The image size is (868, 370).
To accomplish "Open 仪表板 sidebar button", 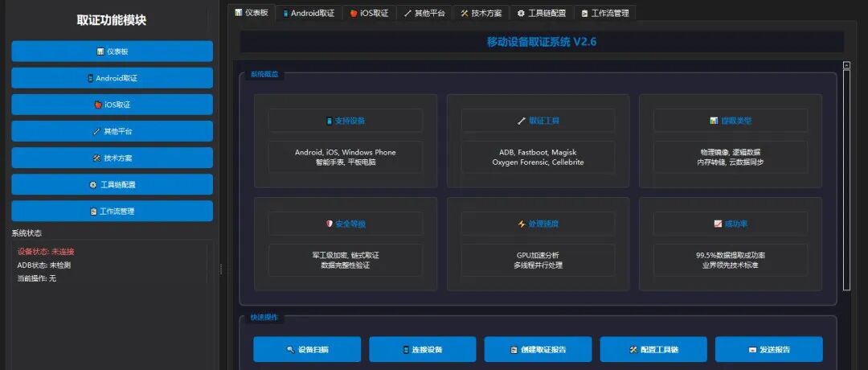I will (112, 51).
